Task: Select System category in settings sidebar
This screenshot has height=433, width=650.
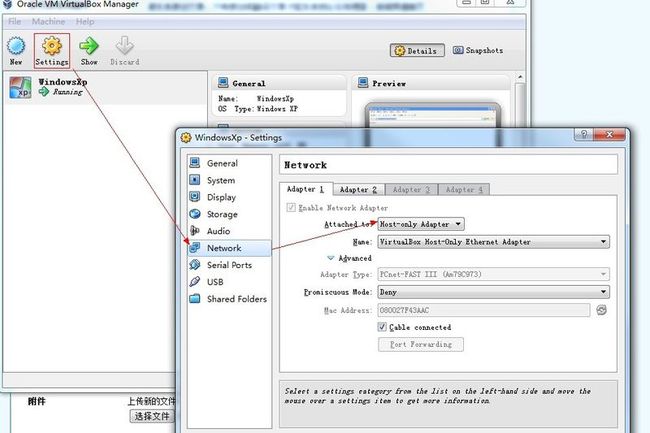Action: tap(229, 180)
